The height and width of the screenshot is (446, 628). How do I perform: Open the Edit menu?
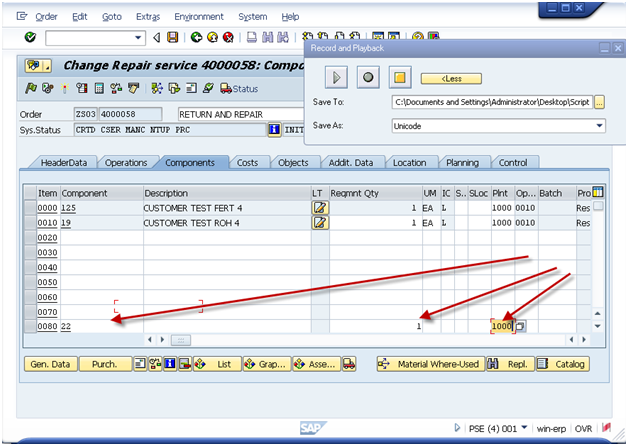tap(80, 17)
